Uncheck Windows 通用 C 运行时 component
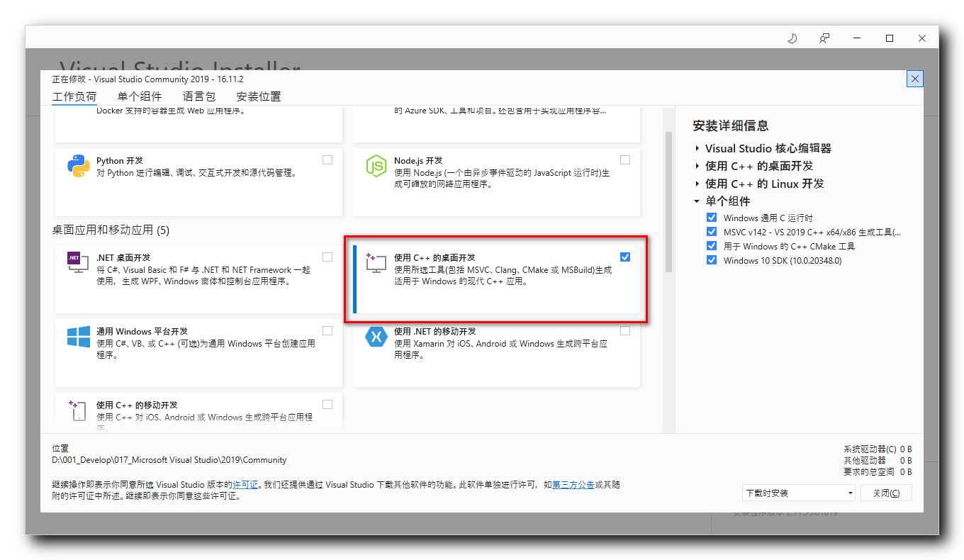The image size is (964, 560). click(x=712, y=218)
